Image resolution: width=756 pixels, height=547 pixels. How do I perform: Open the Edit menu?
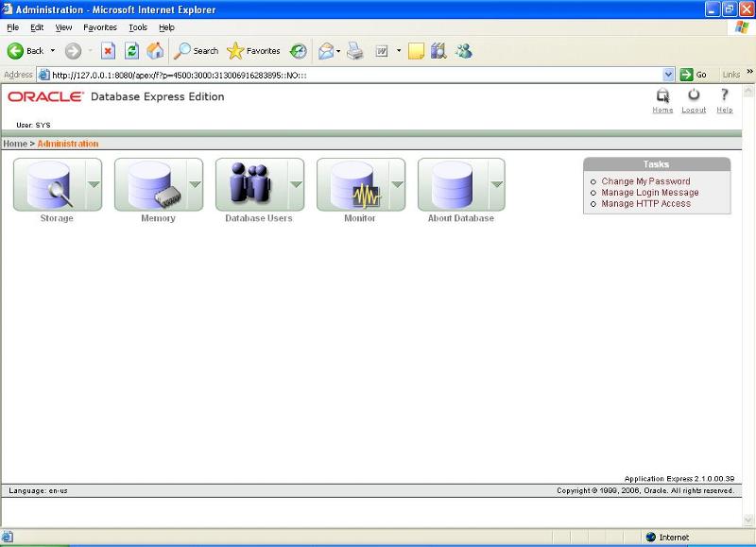[37, 27]
